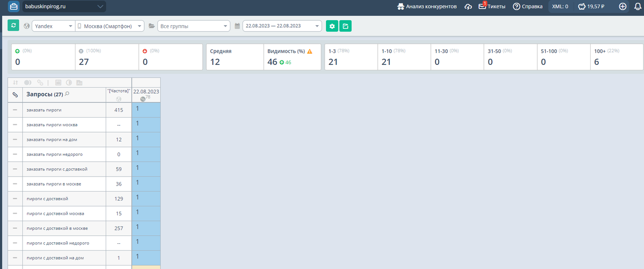Click the green settings gear button
Viewport: 644px width, 269px height.
click(x=332, y=26)
